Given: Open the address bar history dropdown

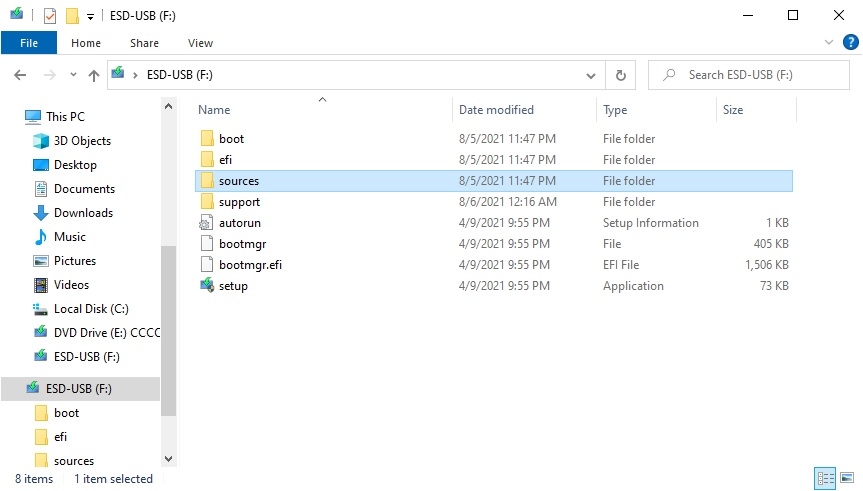Looking at the screenshot, I should [591, 75].
